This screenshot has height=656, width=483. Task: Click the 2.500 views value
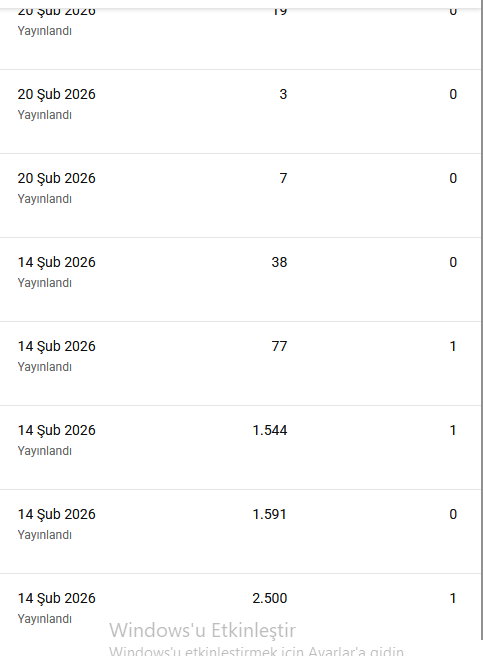click(x=270, y=598)
